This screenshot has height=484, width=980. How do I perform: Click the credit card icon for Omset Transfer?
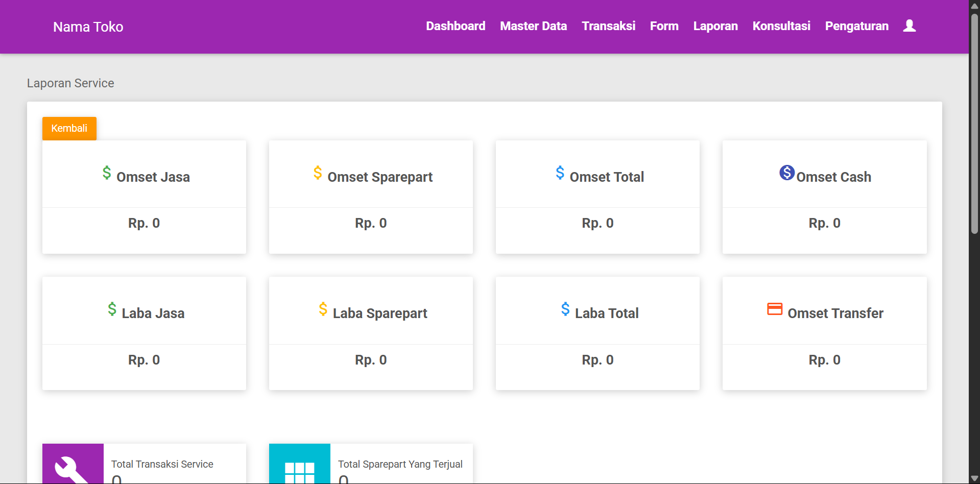775,309
